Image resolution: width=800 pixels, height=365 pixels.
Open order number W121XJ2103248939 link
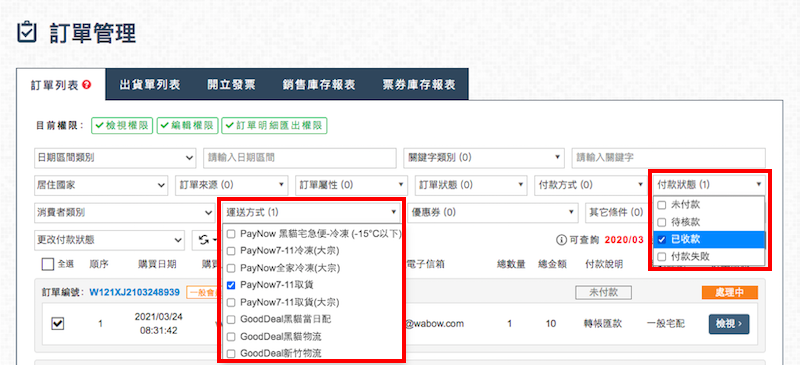coord(135,293)
